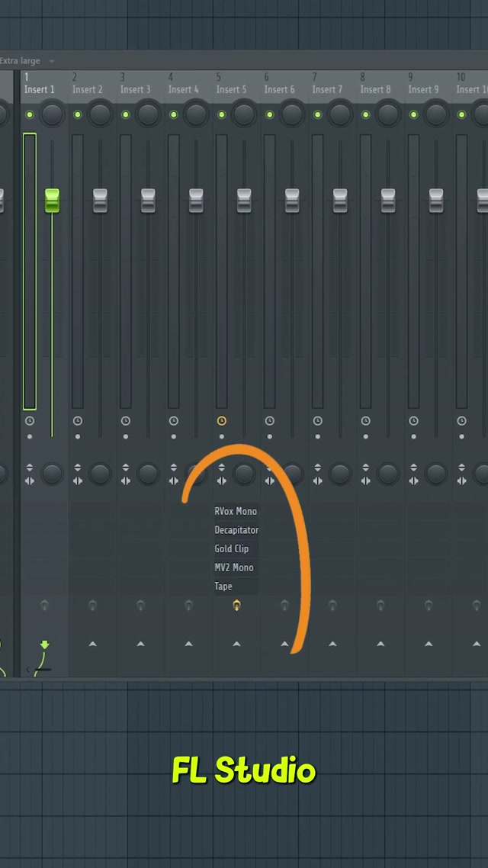Swap left/right channels on Insert 7
Viewport: 488px width, 868px height.
tap(317, 481)
